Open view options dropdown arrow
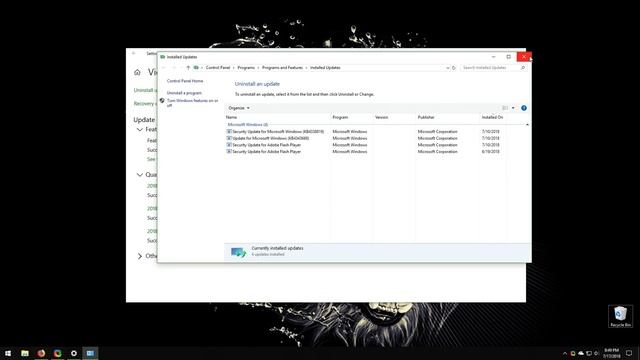The image size is (640, 360). (513, 108)
